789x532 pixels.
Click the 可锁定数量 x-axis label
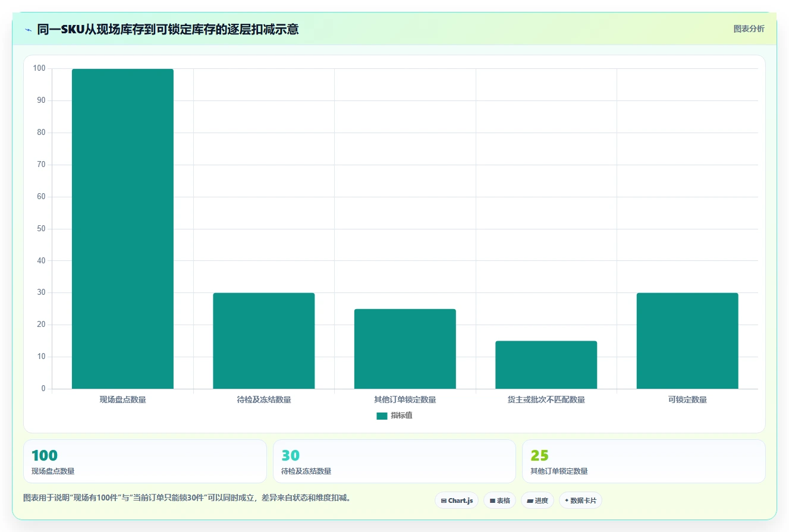pos(687,400)
